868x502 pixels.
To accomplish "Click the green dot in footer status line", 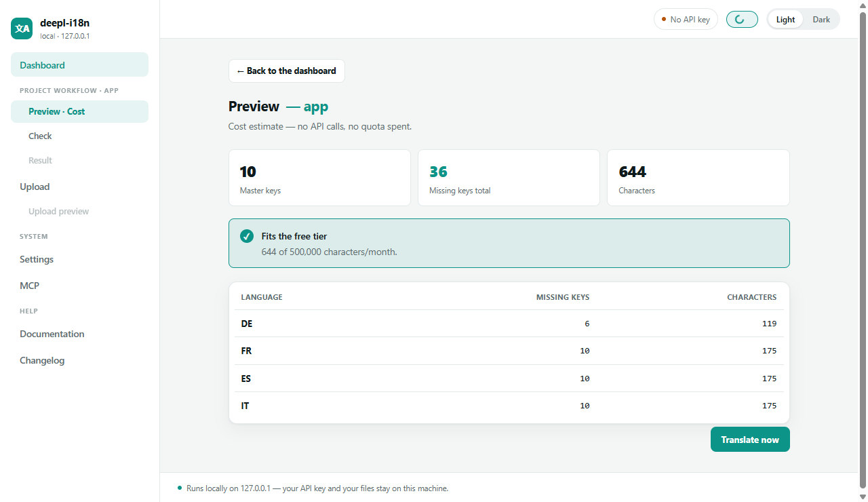I will (180, 488).
